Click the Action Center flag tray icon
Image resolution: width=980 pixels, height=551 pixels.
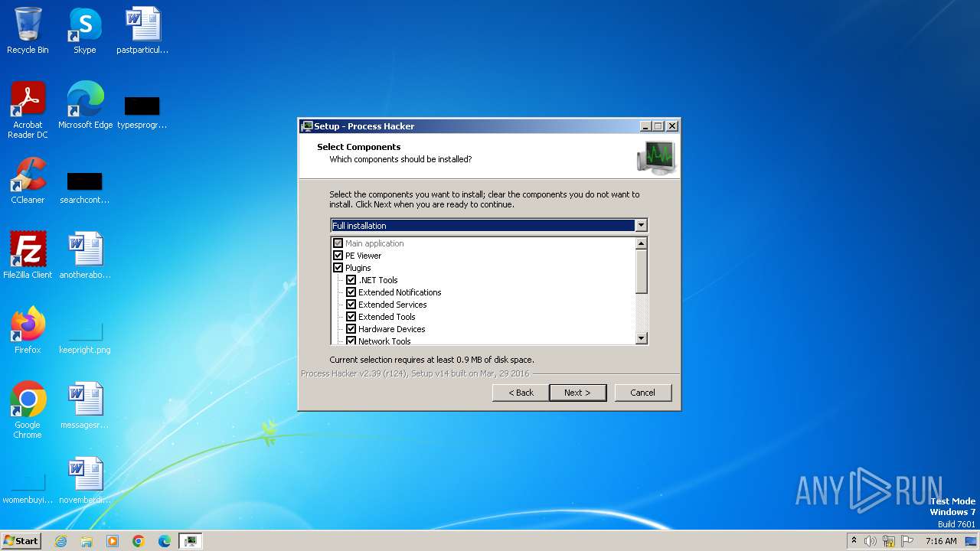coord(907,541)
